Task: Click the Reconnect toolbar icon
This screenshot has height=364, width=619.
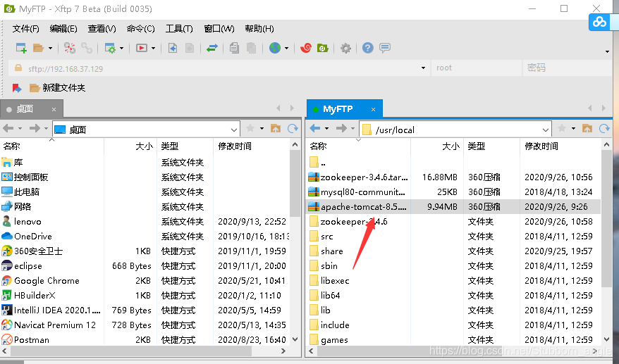Action: [x=70, y=48]
